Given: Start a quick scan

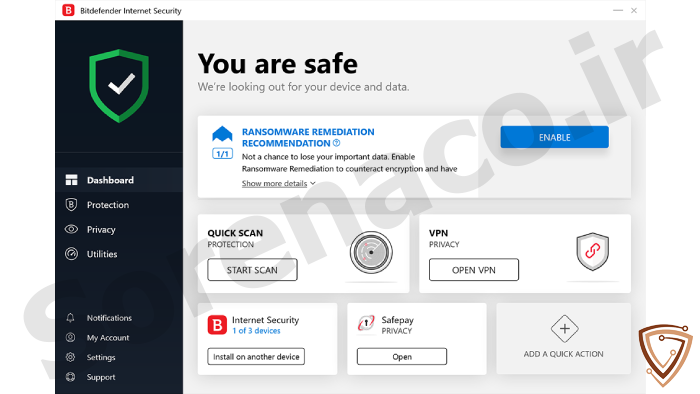Looking at the screenshot, I should [x=252, y=270].
